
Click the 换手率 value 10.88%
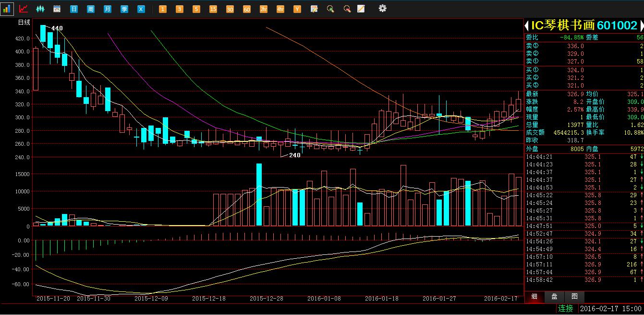click(633, 132)
